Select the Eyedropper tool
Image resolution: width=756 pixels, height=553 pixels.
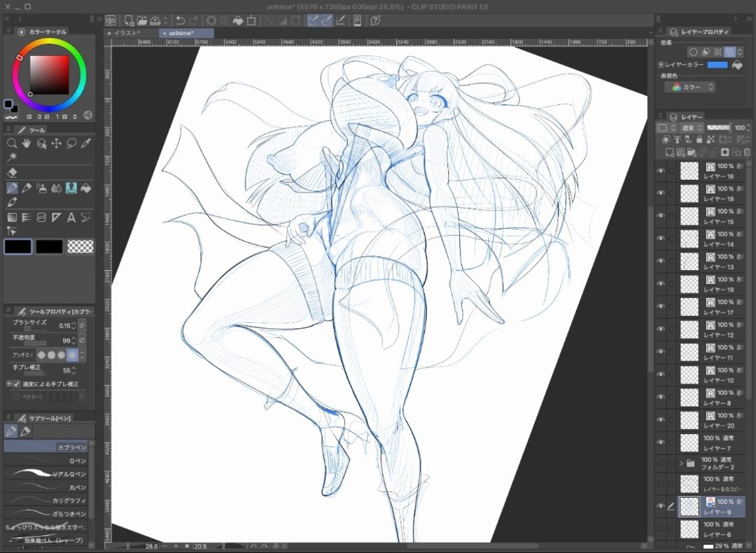tap(86, 143)
